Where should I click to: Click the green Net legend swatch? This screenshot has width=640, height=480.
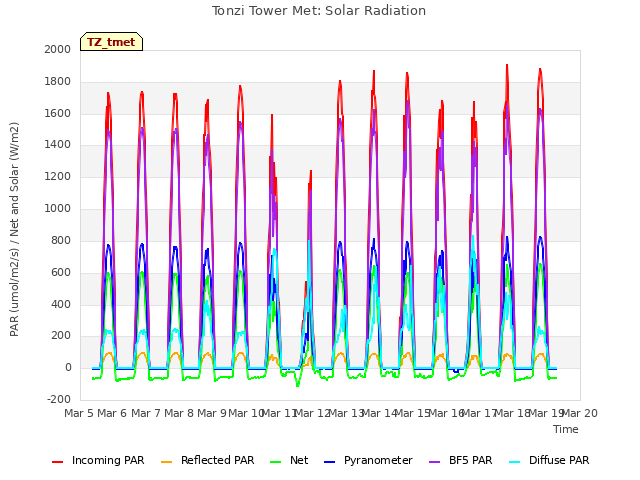[x=276, y=462]
